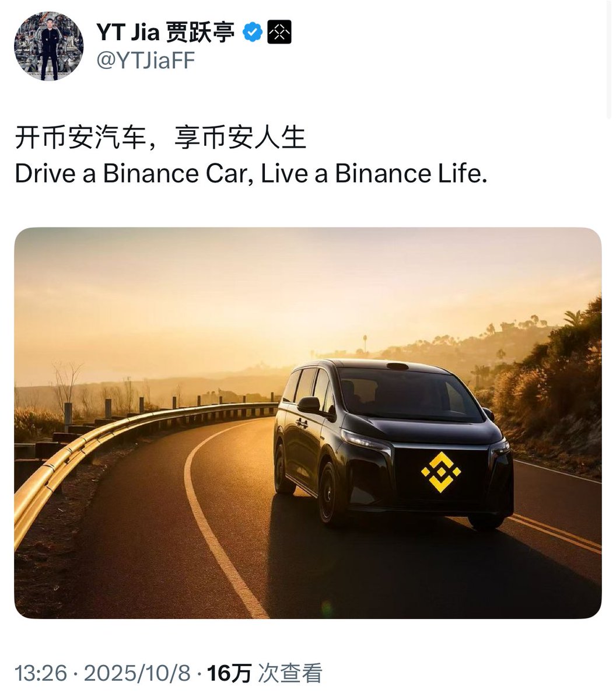
Task: Click the double yellow road centerline
Action: point(554,531)
